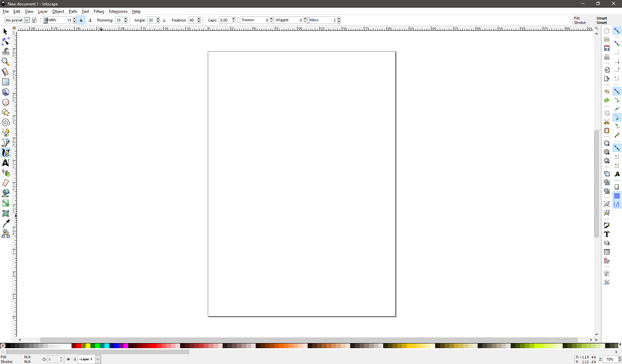Open the Extensions menu

click(118, 11)
